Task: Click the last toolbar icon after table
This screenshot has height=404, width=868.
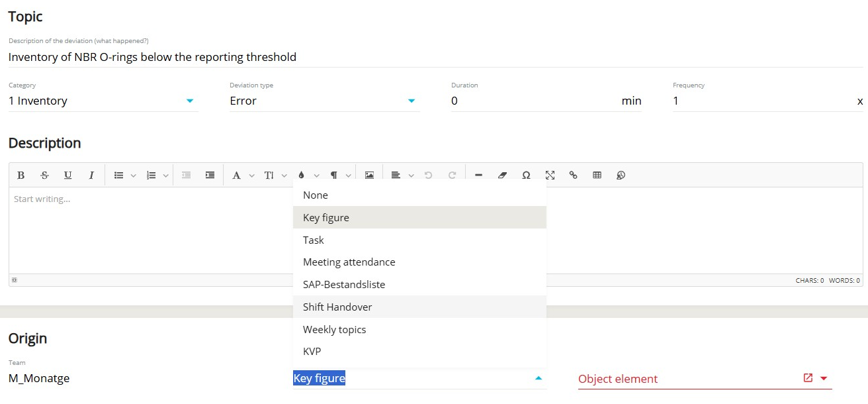Action: (x=621, y=176)
